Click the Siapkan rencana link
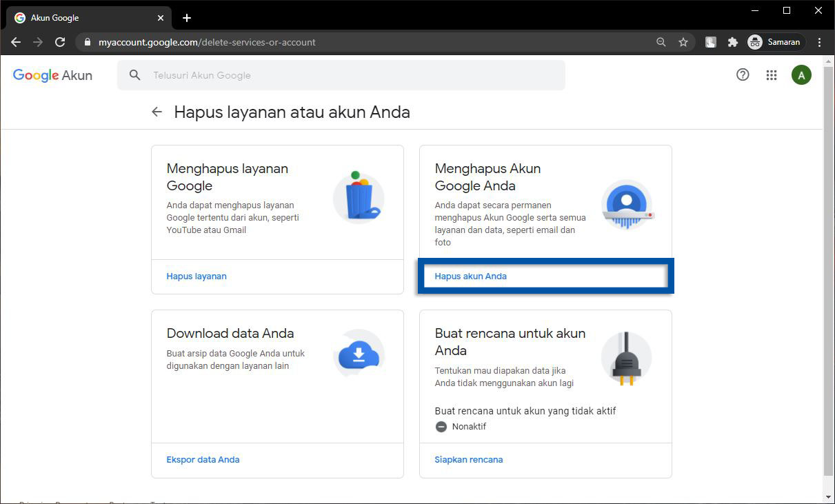 coord(469,460)
